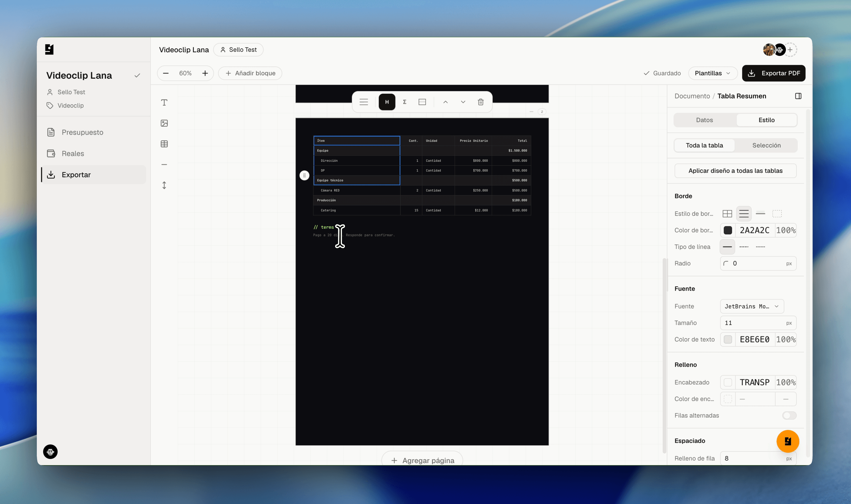Click the // terms heading on page
851x504 pixels.
(x=324, y=227)
